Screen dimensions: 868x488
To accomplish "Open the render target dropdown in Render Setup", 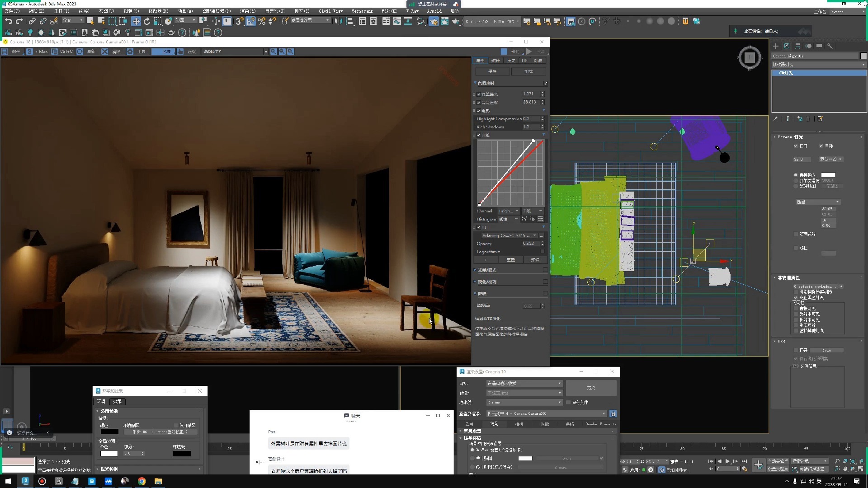I will click(524, 383).
